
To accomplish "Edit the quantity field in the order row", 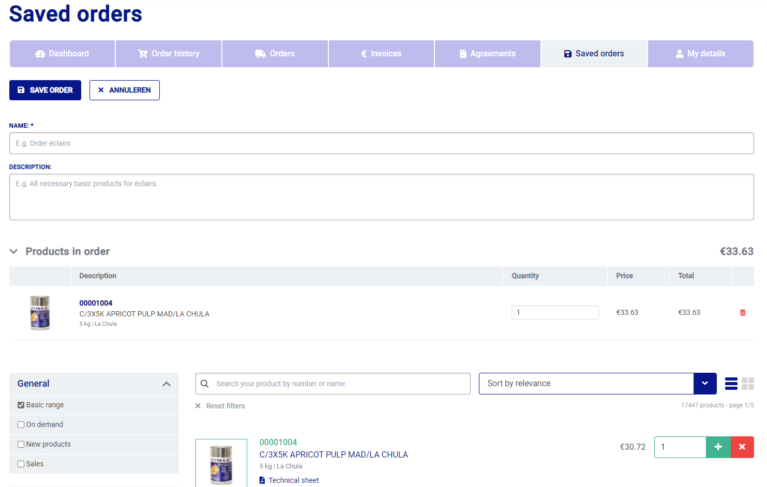I will point(555,312).
